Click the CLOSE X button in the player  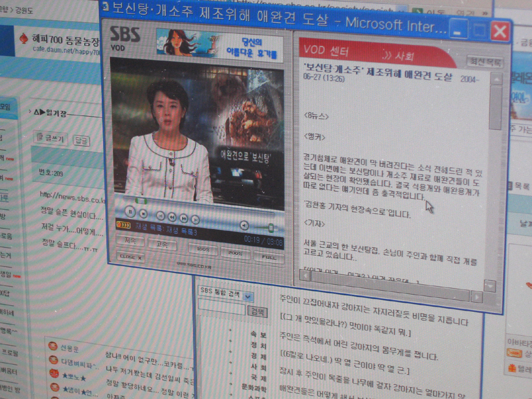[131, 257]
